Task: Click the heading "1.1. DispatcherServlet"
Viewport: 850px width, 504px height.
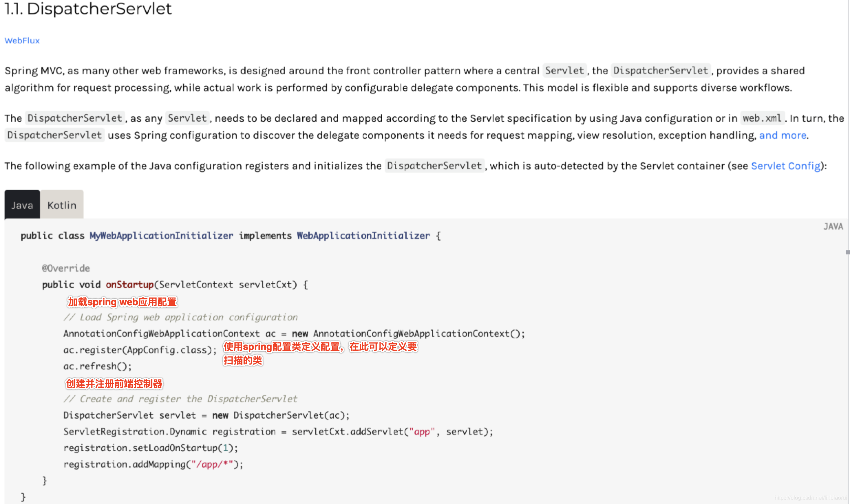Action: [x=88, y=9]
